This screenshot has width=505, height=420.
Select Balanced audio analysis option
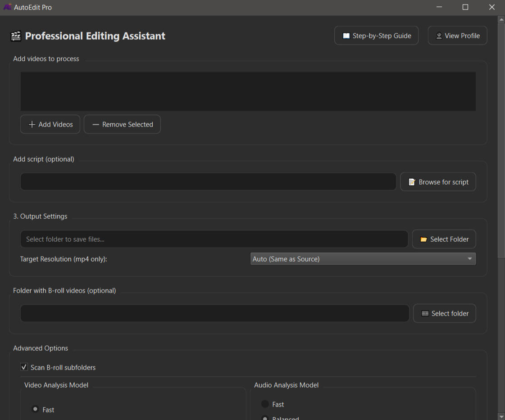[x=265, y=418]
